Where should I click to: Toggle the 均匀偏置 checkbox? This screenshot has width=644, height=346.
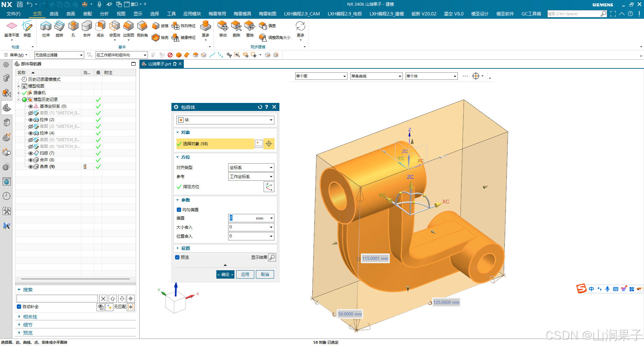(179, 210)
